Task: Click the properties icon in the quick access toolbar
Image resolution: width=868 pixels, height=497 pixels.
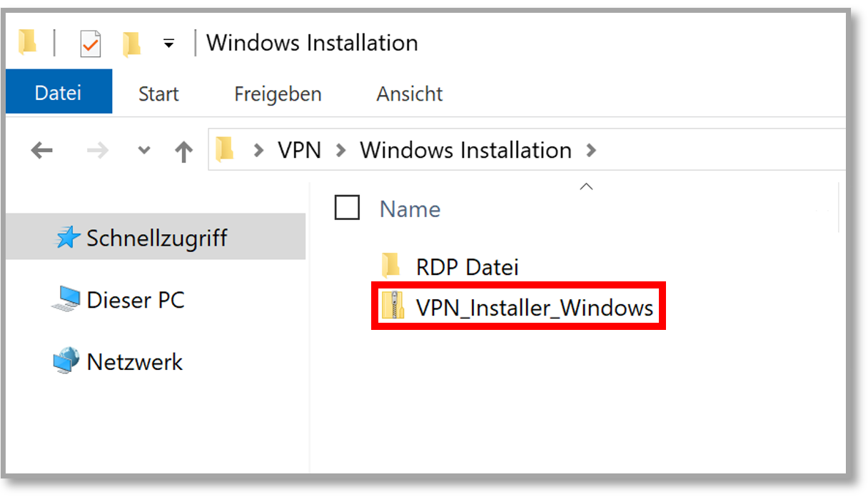Action: (x=89, y=42)
